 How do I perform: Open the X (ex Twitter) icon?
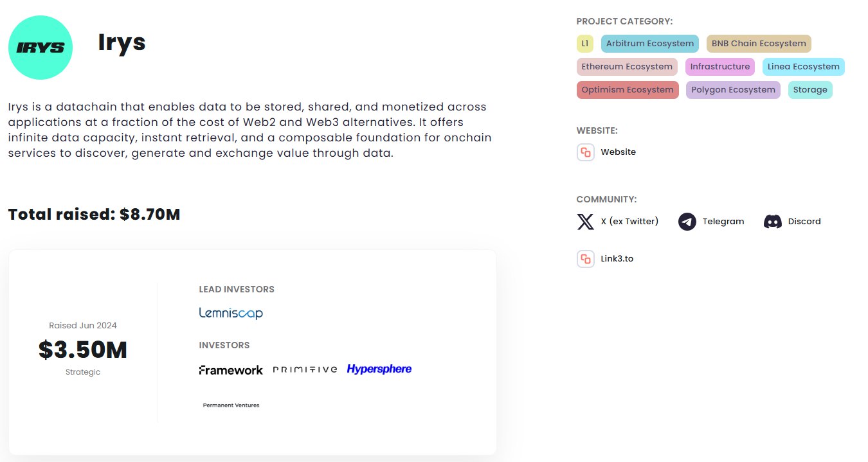(x=585, y=222)
